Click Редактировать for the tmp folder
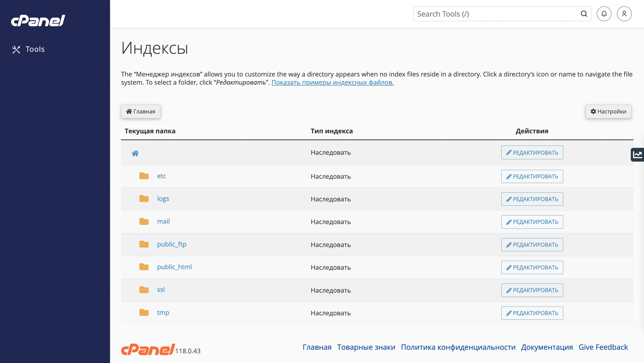The image size is (644, 363). 532,313
